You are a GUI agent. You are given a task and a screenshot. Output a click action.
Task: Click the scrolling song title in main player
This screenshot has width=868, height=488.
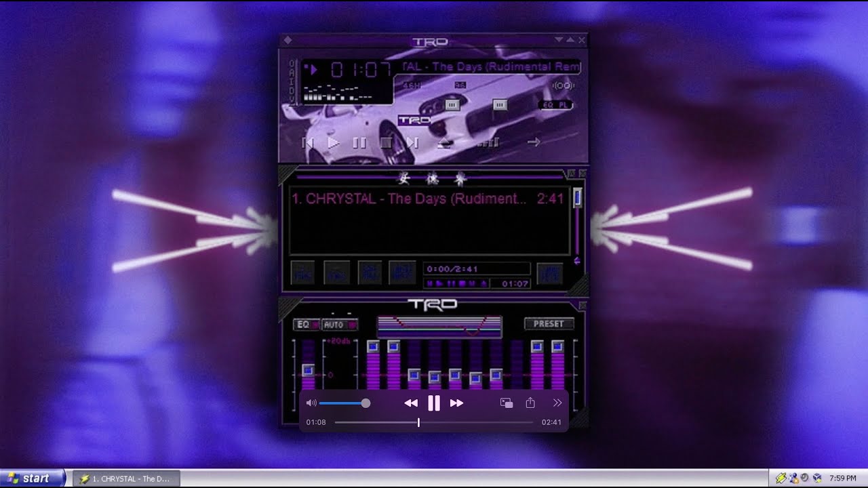tap(492, 66)
